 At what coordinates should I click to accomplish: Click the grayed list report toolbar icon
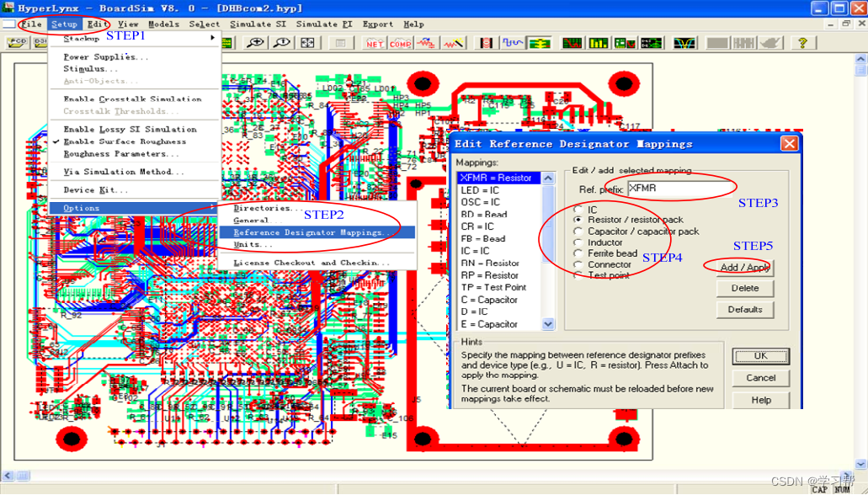pyautogui.click(x=340, y=43)
